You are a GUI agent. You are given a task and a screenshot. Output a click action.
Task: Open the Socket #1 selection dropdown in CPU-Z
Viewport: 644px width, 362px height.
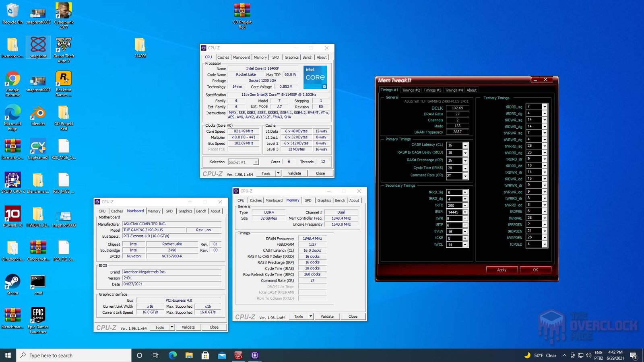(255, 162)
